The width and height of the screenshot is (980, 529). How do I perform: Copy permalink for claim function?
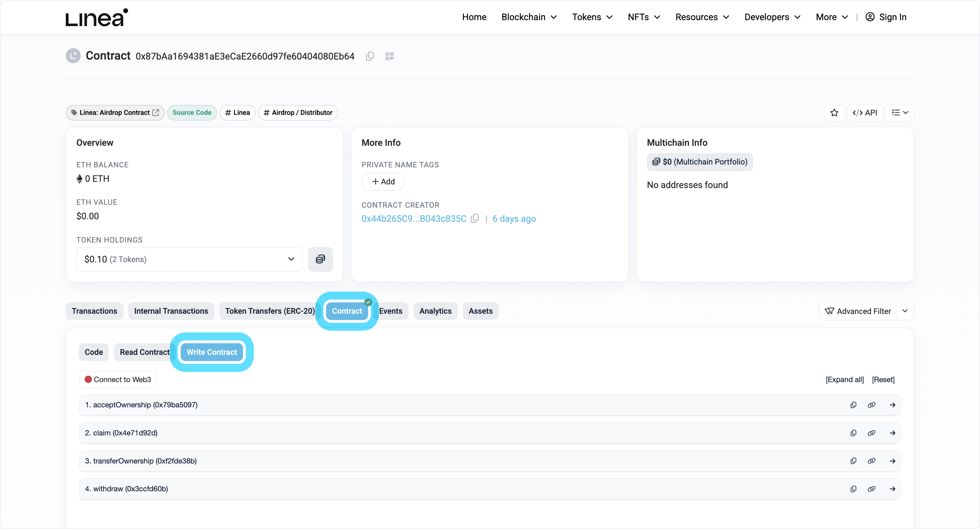872,433
